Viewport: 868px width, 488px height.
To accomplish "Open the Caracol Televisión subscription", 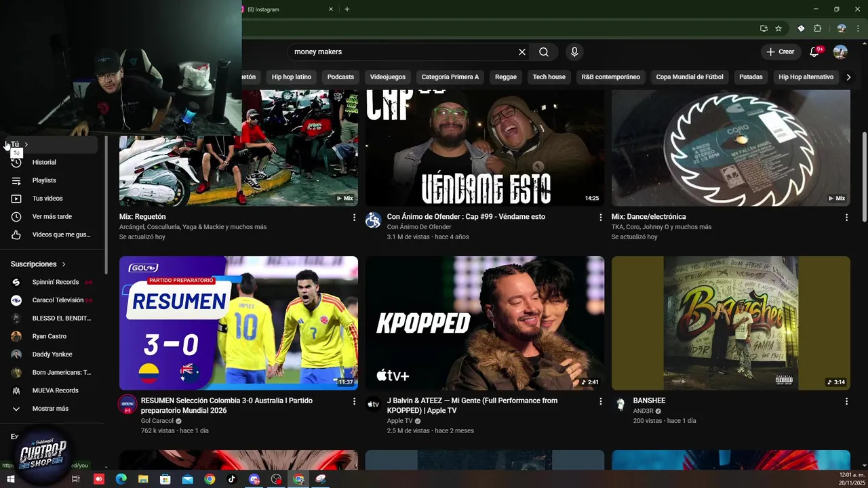I will click(x=50, y=300).
